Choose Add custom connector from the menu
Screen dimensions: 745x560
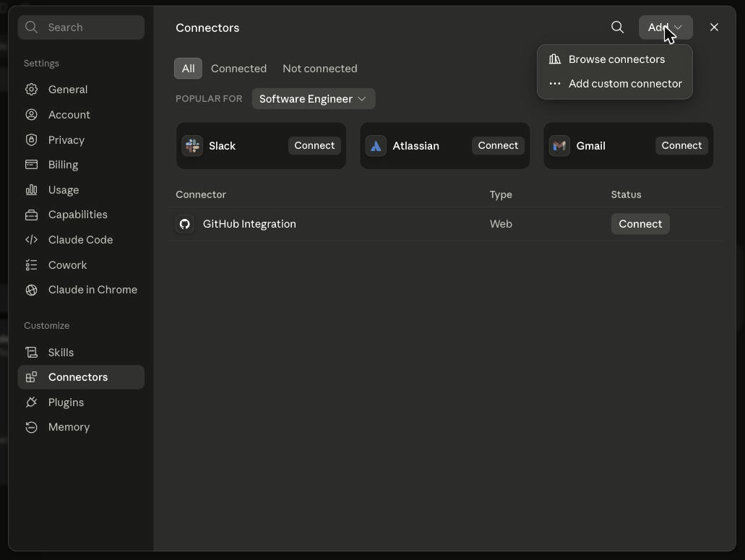614,84
